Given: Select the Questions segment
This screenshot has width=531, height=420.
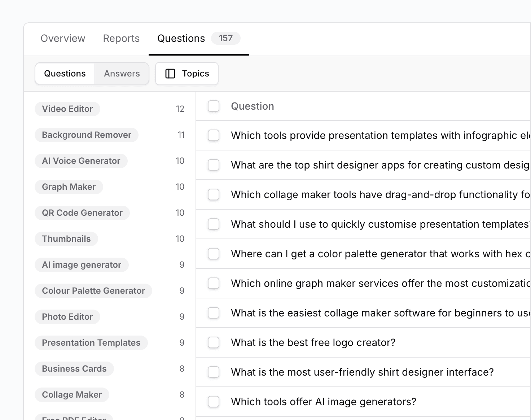Looking at the screenshot, I should click(x=65, y=74).
